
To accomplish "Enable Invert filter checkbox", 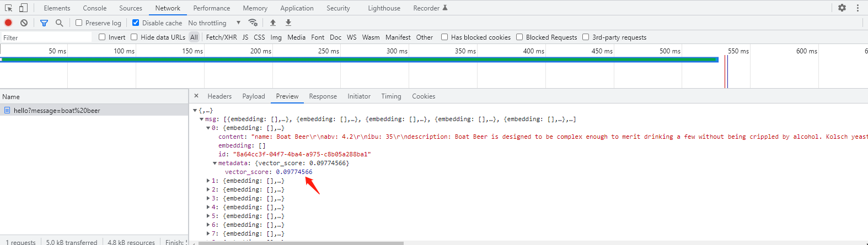I will [102, 37].
